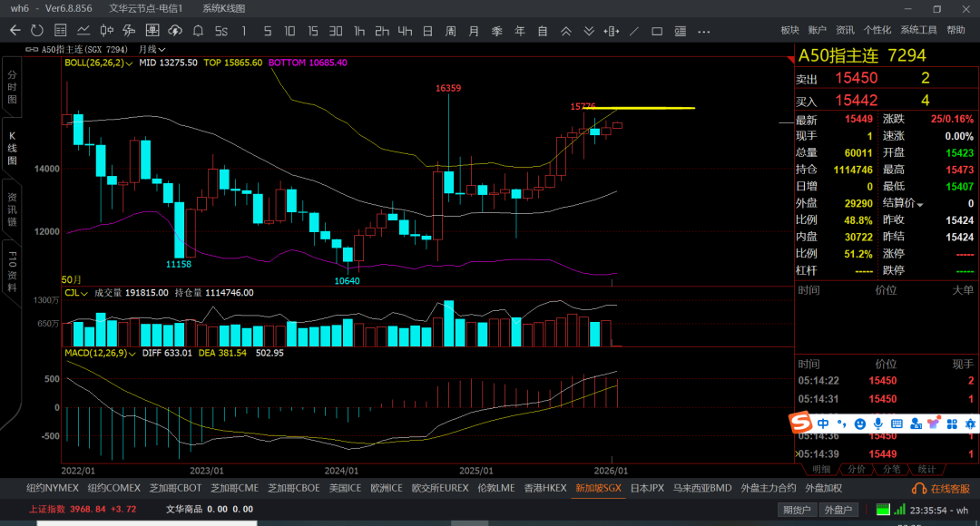
Task: Open the quote list table icon
Action: pyautogui.click(x=60, y=31)
